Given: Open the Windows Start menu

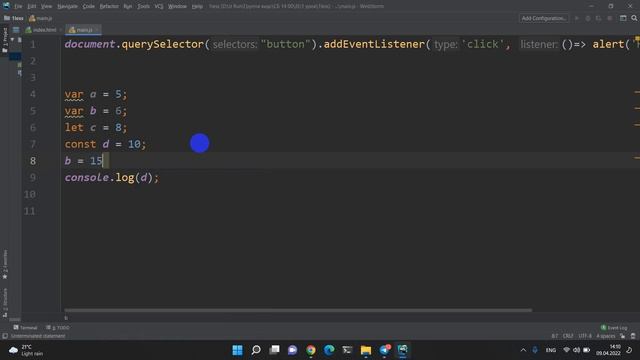Looking at the screenshot, I should coord(237,350).
